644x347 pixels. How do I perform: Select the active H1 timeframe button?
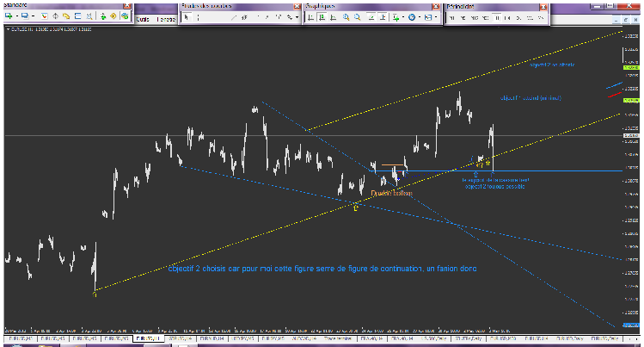click(497, 18)
